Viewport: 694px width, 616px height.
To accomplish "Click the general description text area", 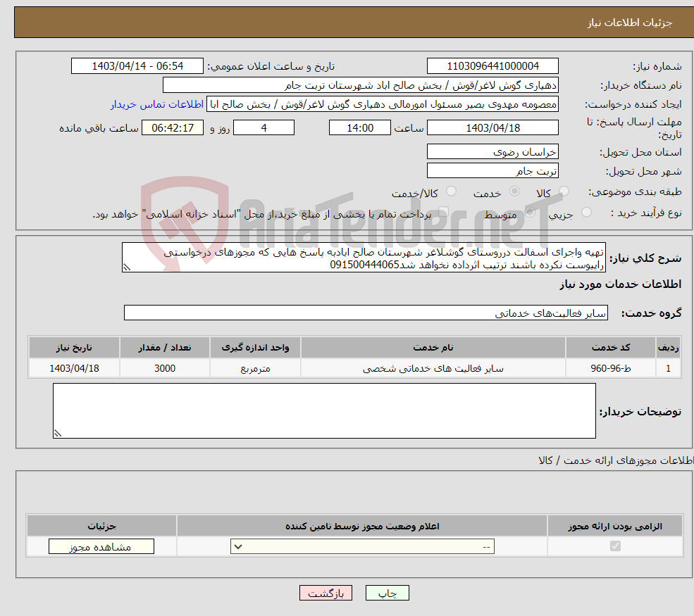I will [x=364, y=258].
